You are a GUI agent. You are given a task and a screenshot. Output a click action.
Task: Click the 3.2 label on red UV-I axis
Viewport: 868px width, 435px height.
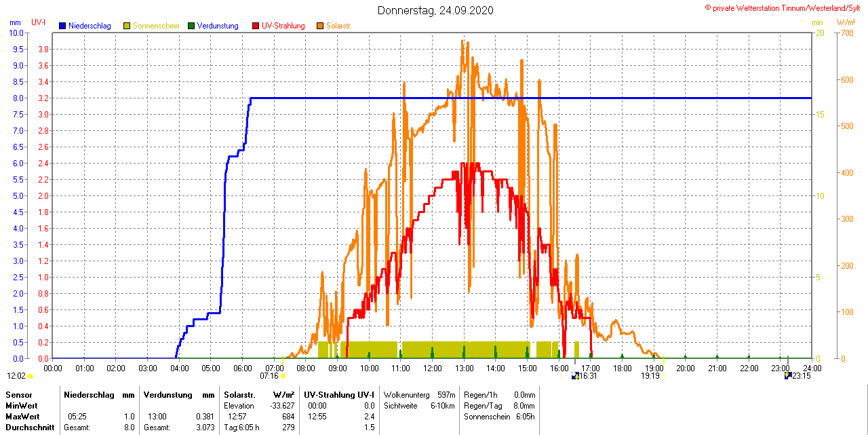(43, 98)
